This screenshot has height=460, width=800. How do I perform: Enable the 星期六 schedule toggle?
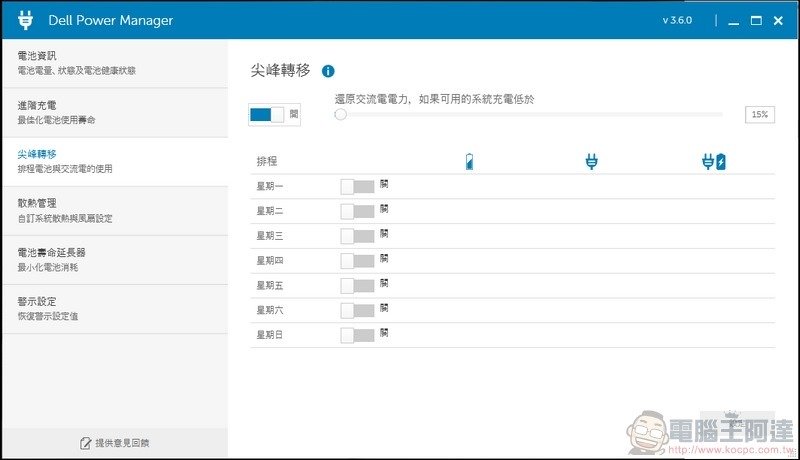[357, 311]
